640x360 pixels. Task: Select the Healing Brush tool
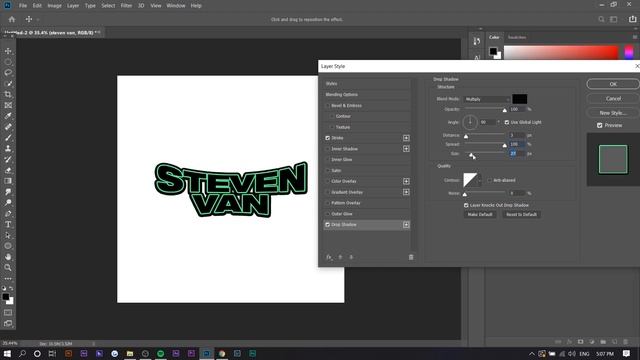click(x=8, y=127)
